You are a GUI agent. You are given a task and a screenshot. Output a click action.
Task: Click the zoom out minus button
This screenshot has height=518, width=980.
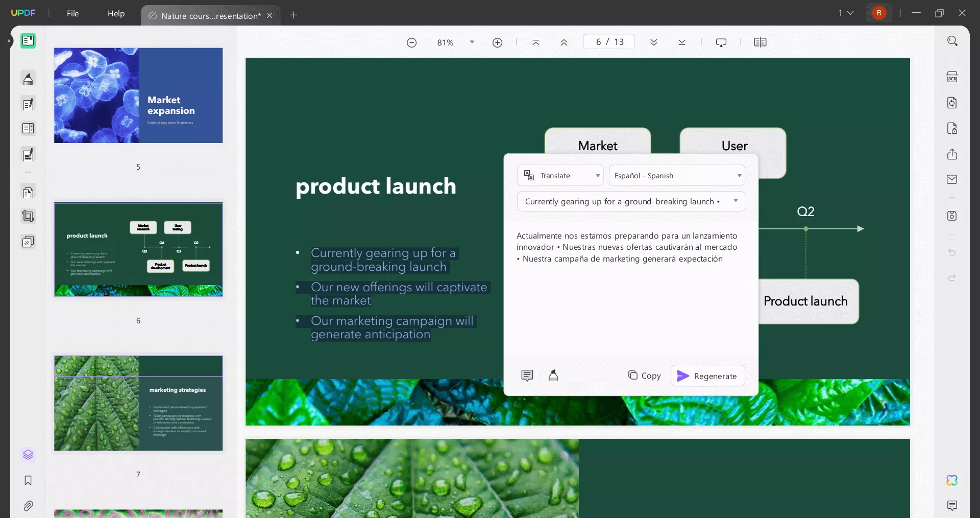pyautogui.click(x=411, y=42)
